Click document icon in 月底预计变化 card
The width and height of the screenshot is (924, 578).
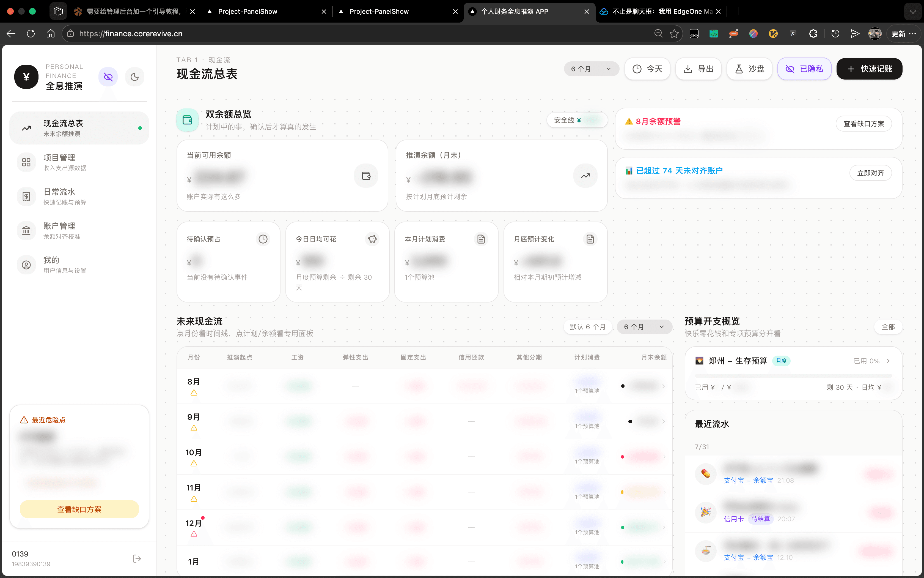tap(590, 239)
